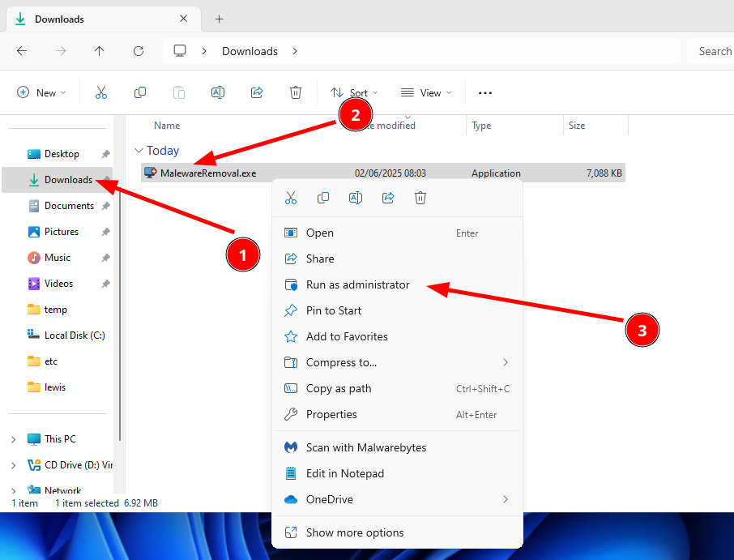Click the Delete trash icon in the toolbar
This screenshot has width=734, height=560.
[296, 93]
